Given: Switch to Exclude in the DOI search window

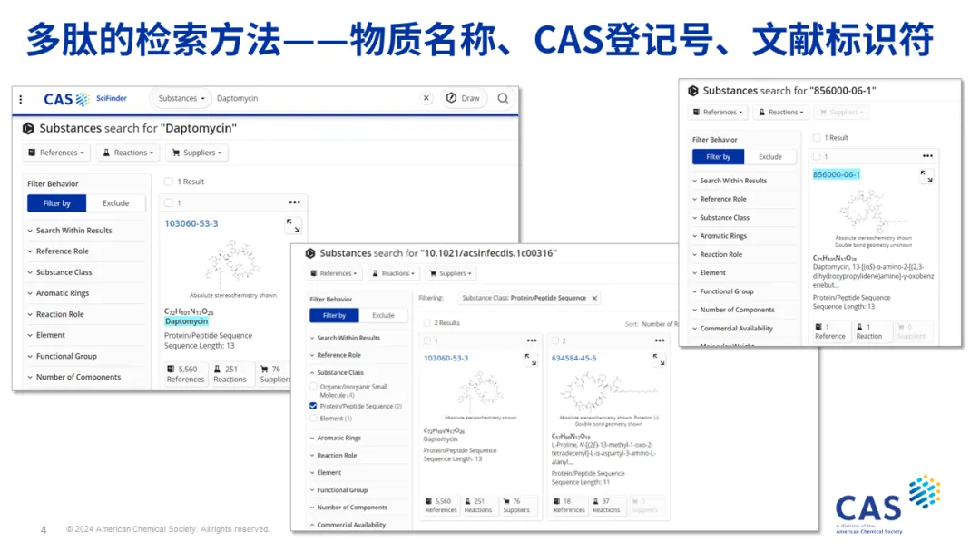Looking at the screenshot, I should point(383,316).
